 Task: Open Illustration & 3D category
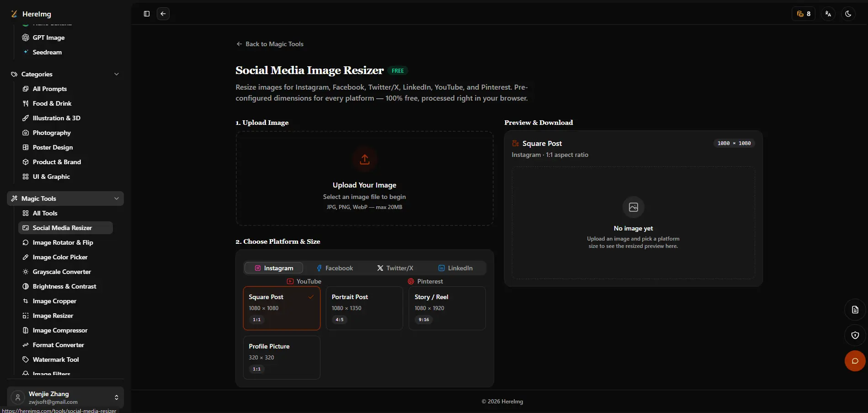tap(65, 118)
